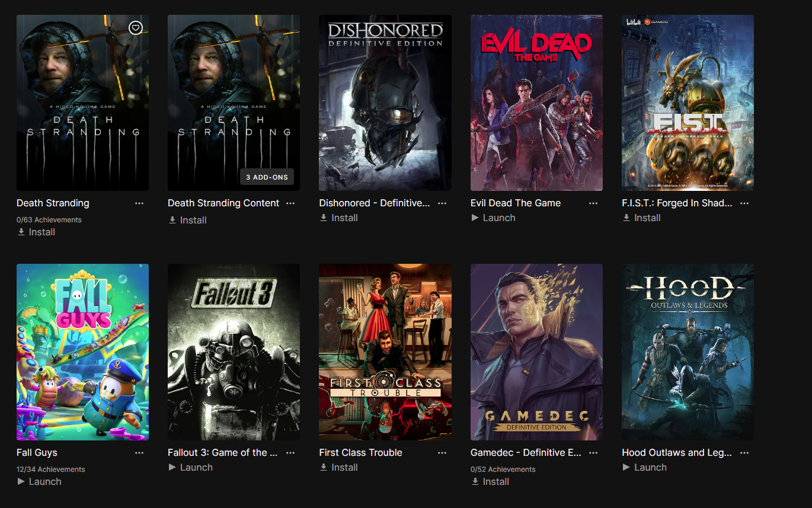Open the three-dot menu for F.I.S.T.
The height and width of the screenshot is (508, 812).
pos(744,203)
